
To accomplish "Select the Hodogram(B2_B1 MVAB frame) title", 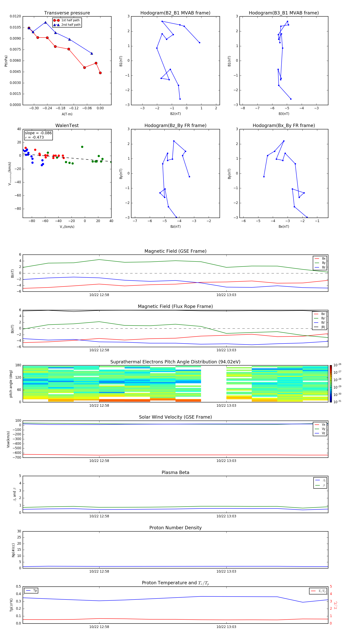I will [x=175, y=13].
